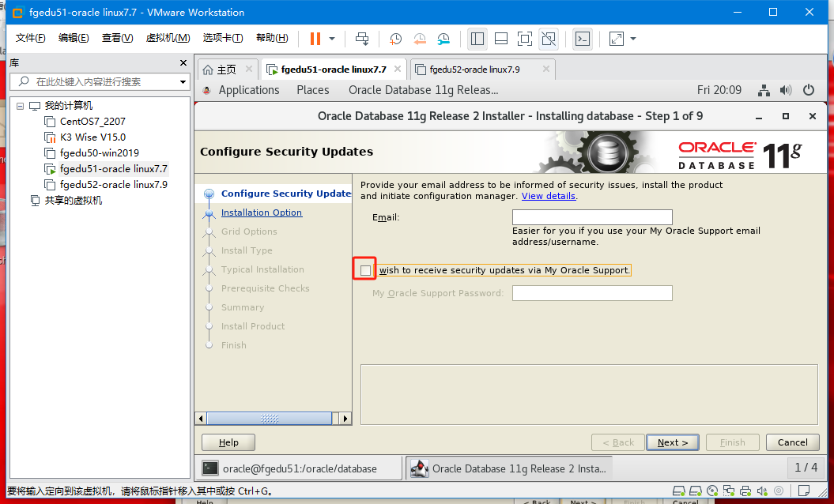Open the 帮助(H) menu
This screenshot has width=834, height=504.
[x=272, y=38]
